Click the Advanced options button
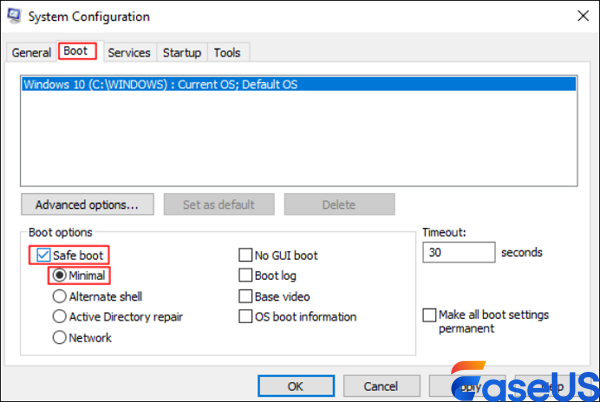This screenshot has height=402, width=600. (x=87, y=205)
